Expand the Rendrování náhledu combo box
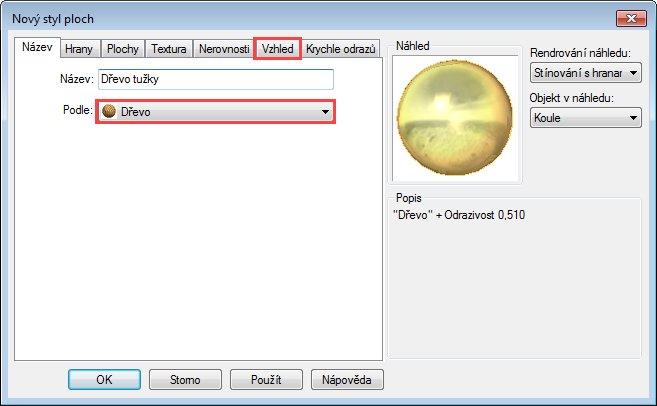Screen dimensions: 657x406 tap(585, 73)
